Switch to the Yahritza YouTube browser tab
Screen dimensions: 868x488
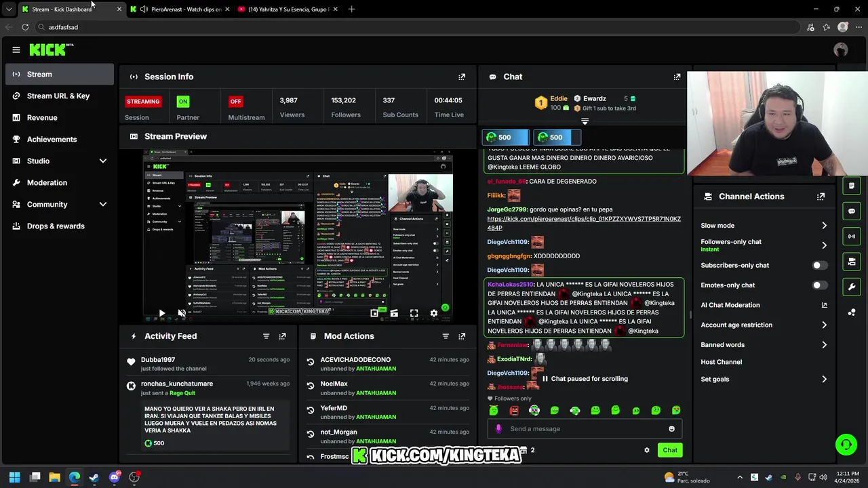(288, 9)
